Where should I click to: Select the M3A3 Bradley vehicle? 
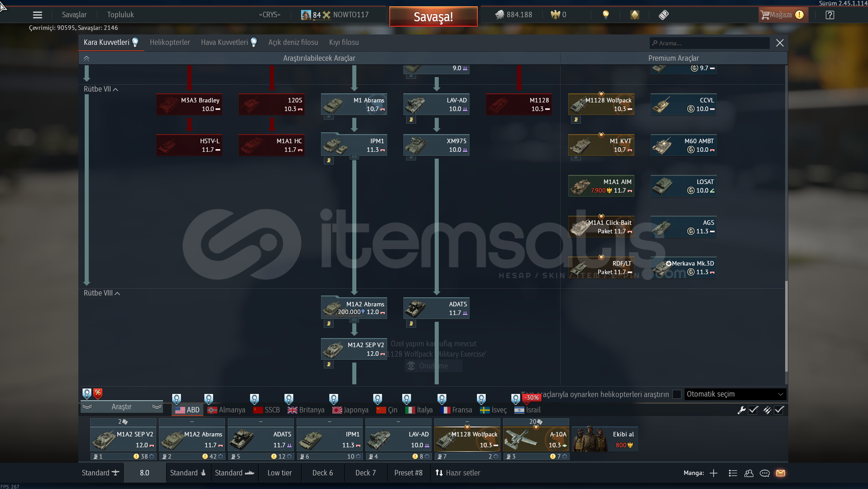pyautogui.click(x=189, y=104)
